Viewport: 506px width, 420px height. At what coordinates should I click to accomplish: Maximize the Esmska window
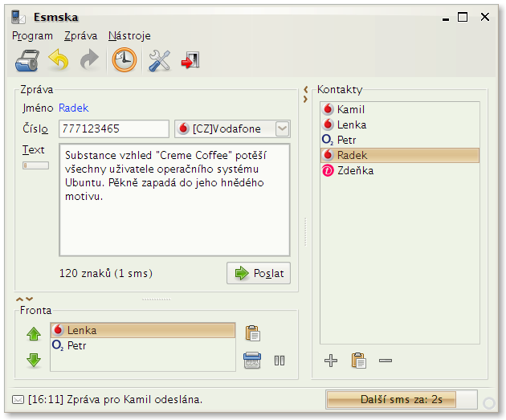[463, 17]
